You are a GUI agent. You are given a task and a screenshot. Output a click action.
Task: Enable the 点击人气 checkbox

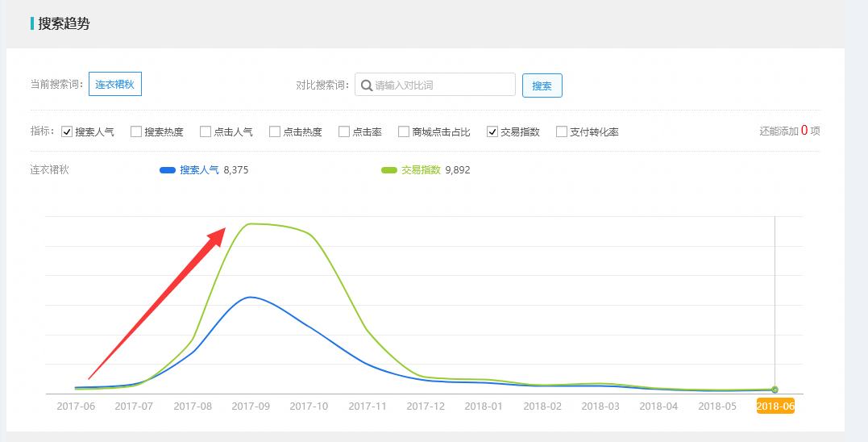coord(206,131)
